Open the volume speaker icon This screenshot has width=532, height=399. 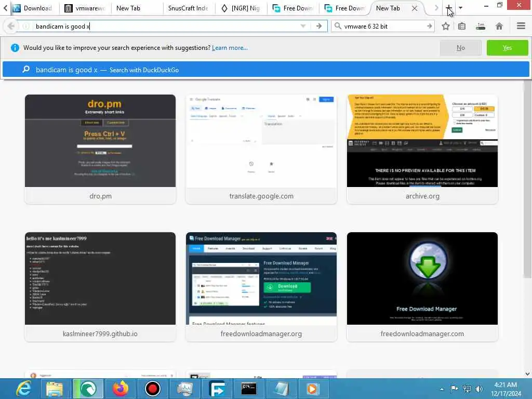[x=479, y=389]
